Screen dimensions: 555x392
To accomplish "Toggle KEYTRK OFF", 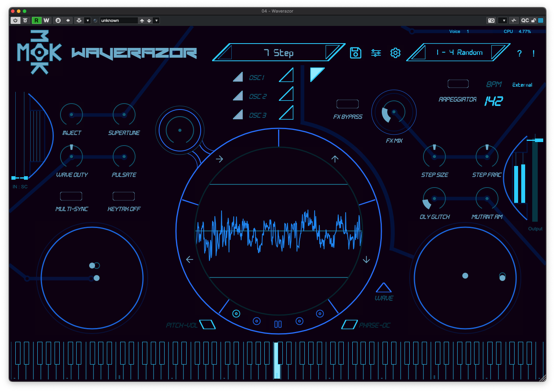I will coord(124,196).
